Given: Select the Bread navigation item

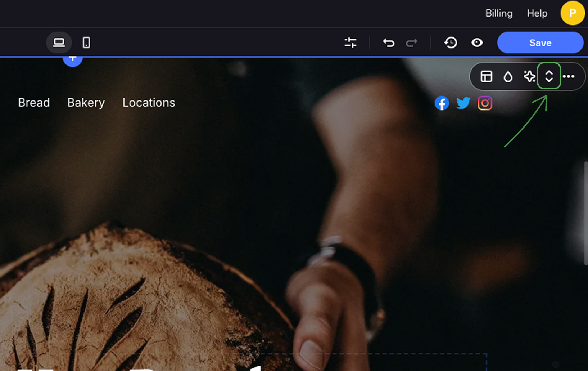Looking at the screenshot, I should click(34, 103).
